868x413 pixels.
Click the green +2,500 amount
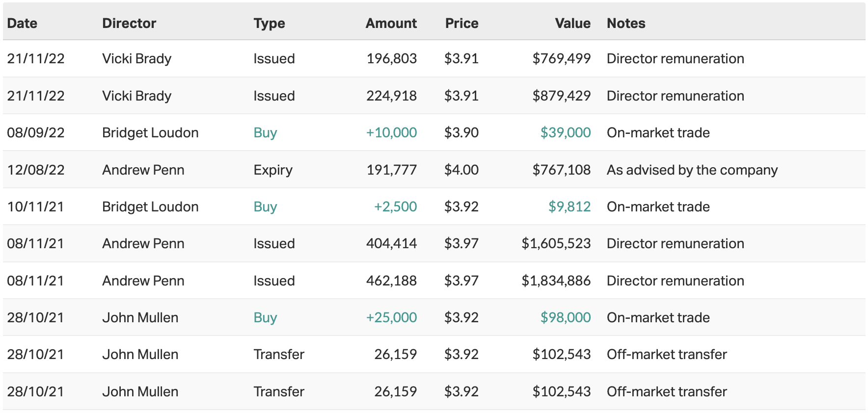tap(395, 206)
